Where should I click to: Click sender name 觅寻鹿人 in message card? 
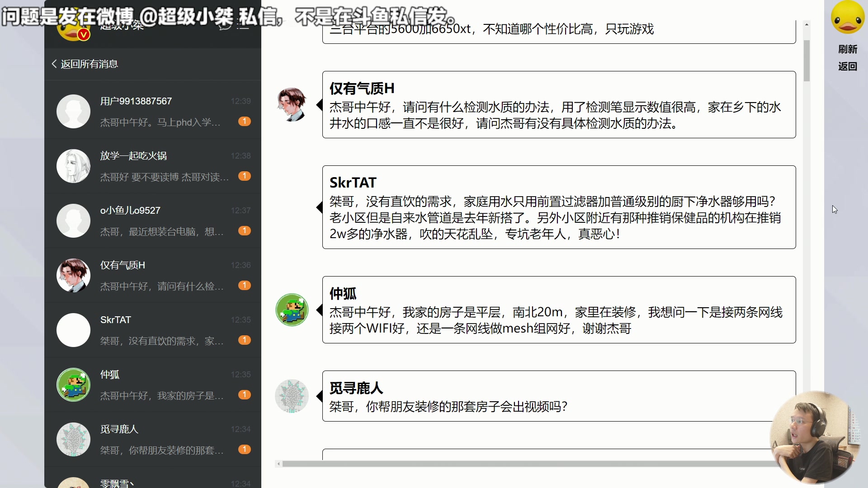(356, 388)
